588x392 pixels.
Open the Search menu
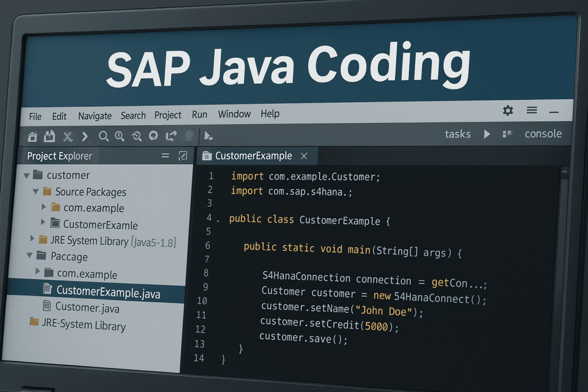pos(133,115)
